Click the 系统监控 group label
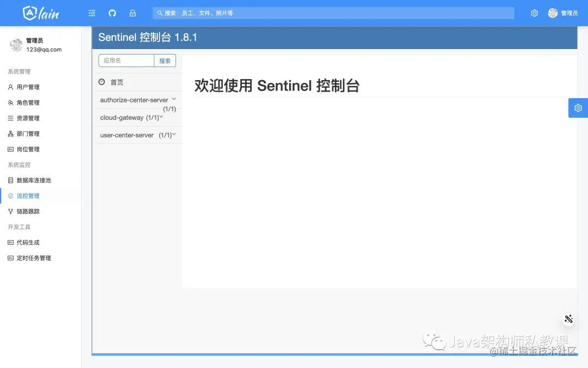Image resolution: width=588 pixels, height=368 pixels. [x=19, y=165]
